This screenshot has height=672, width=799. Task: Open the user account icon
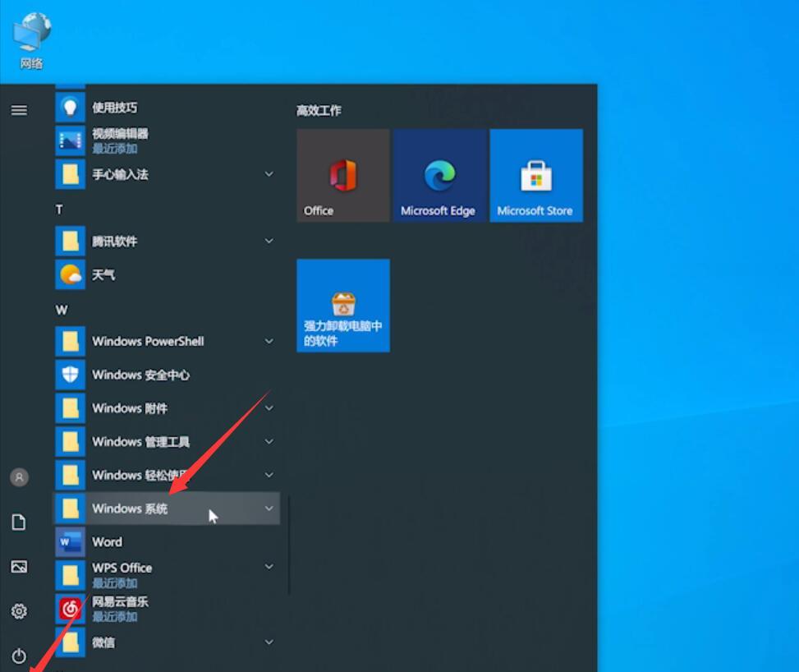(x=20, y=477)
